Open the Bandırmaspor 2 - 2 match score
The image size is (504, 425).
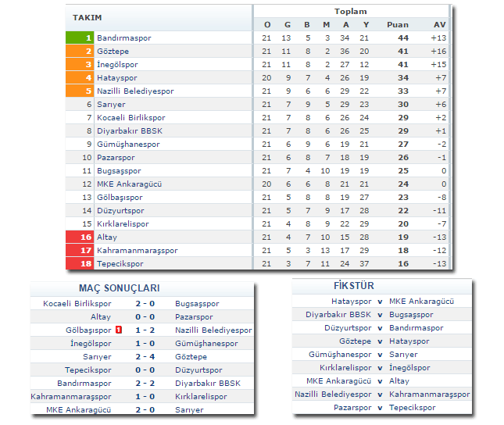pos(144,383)
